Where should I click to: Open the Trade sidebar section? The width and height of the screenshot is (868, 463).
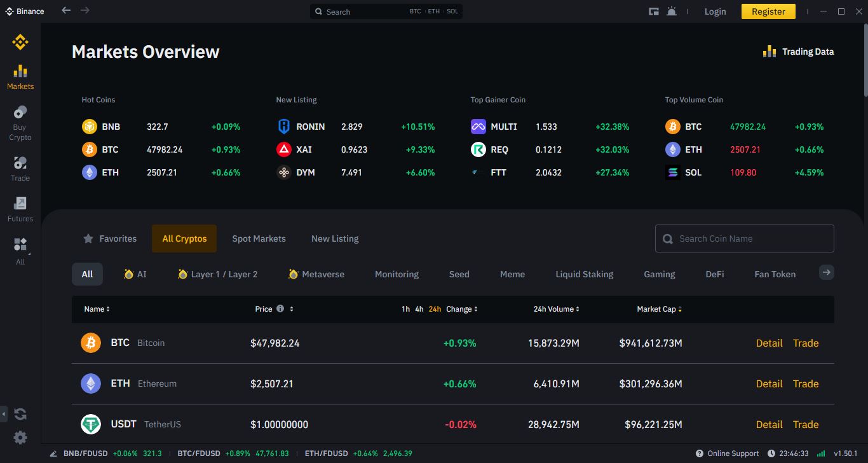(20, 169)
